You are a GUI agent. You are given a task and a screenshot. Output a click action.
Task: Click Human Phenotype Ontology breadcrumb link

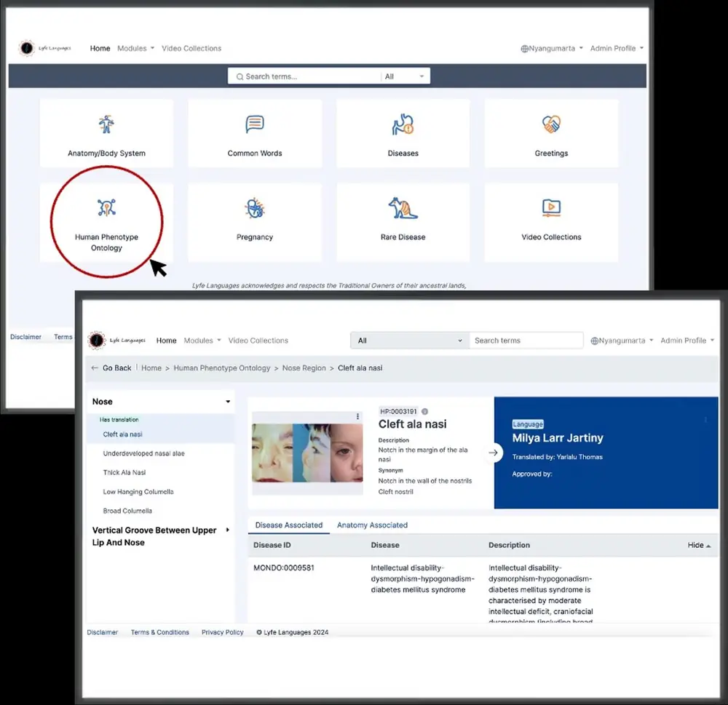(222, 368)
